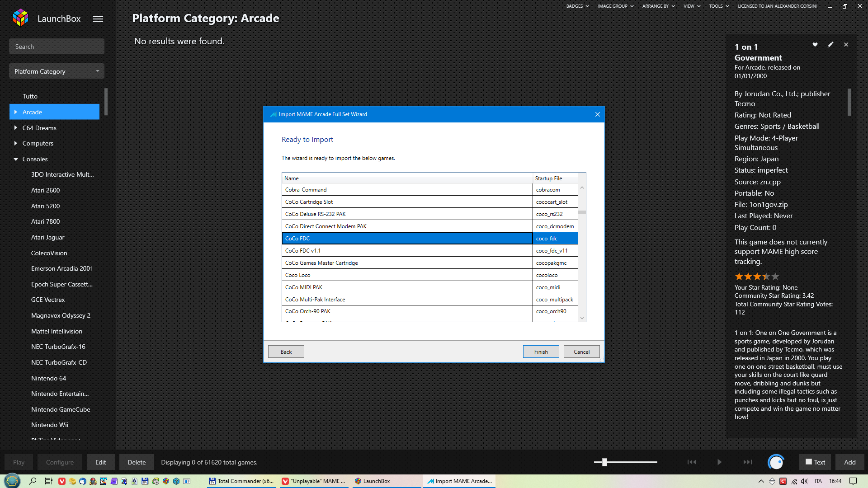Adjust the image size slider
This screenshot has width=868, height=488.
pos(604,462)
